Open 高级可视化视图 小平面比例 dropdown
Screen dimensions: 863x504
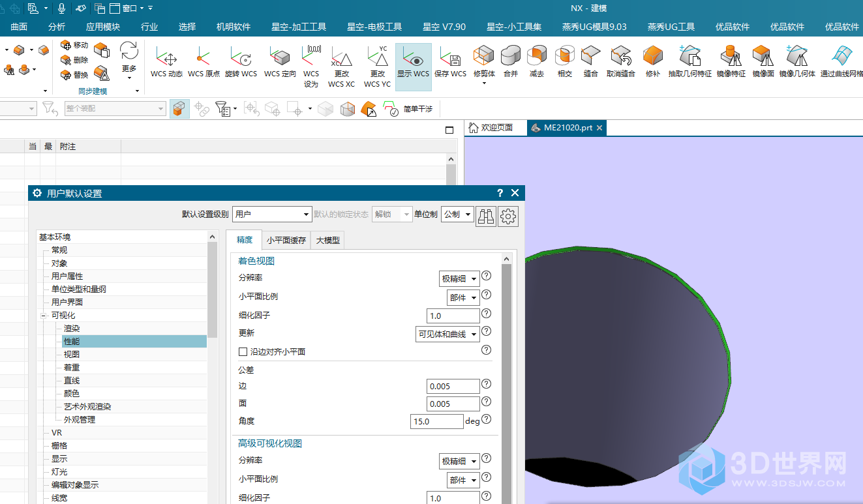pos(463,480)
